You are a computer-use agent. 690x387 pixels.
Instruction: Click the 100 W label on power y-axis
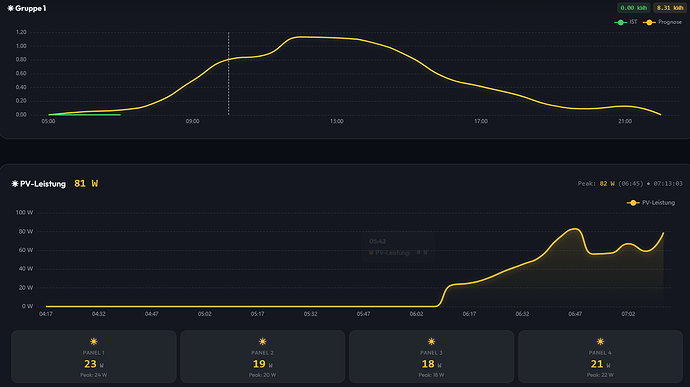pyautogui.click(x=24, y=213)
